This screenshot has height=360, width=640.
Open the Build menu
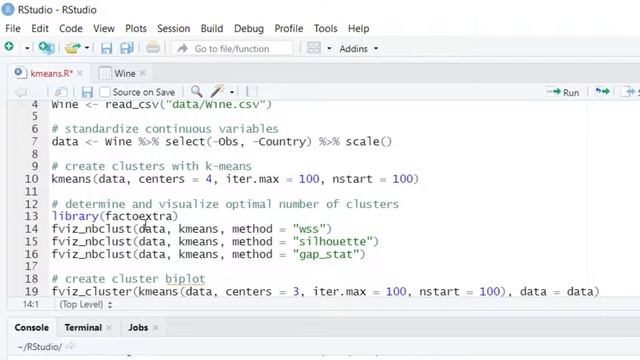point(212,29)
